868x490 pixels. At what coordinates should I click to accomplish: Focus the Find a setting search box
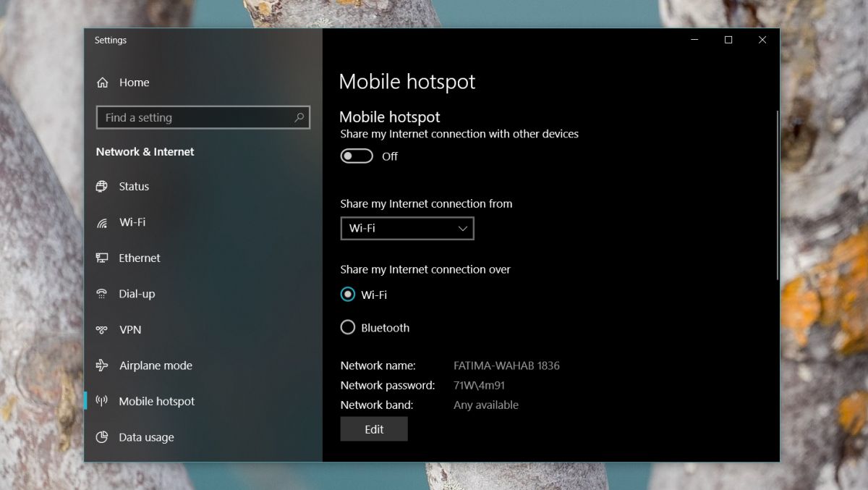click(x=203, y=117)
